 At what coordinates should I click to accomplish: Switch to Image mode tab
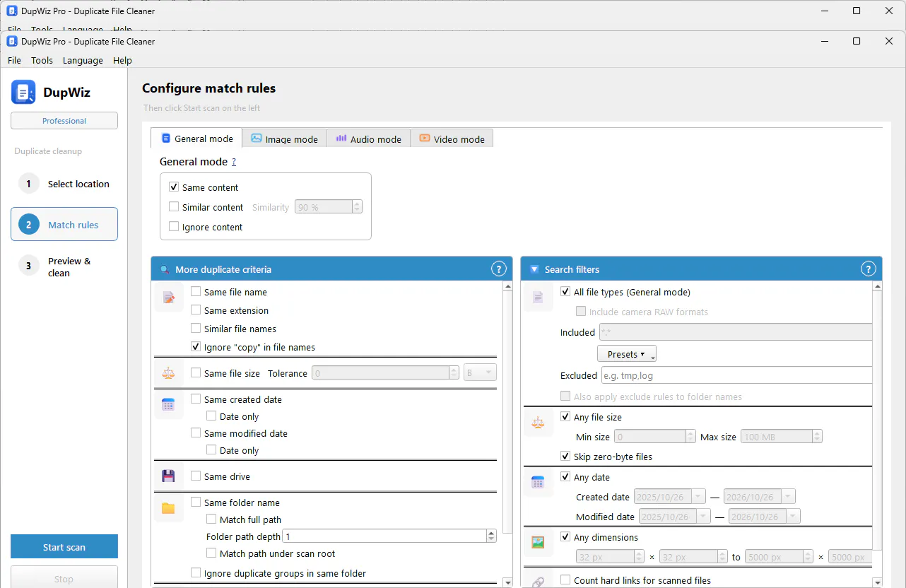(285, 139)
